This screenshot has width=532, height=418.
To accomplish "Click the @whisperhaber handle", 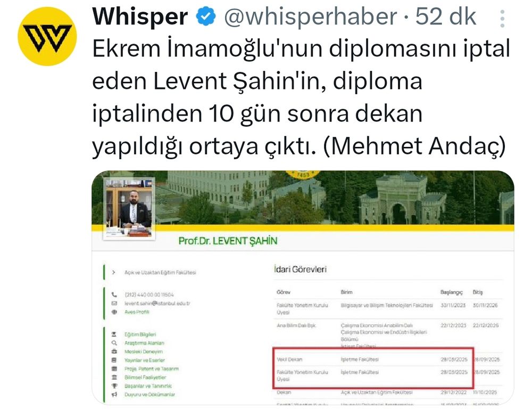I will click(311, 17).
